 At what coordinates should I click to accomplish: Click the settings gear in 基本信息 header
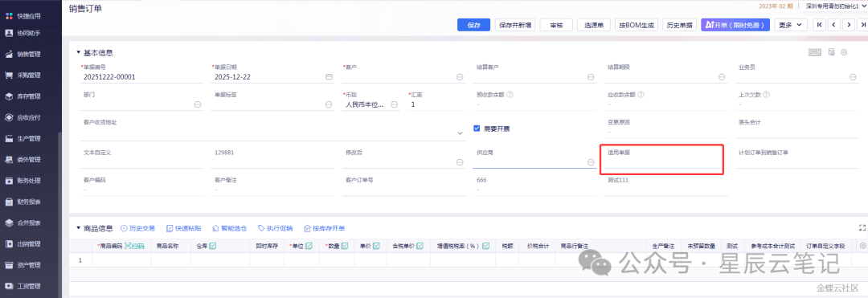pyautogui.click(x=844, y=52)
